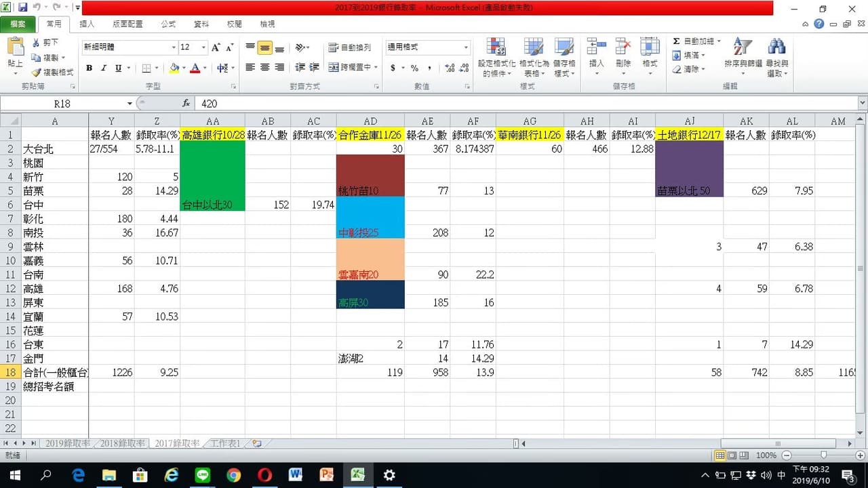Open Conditional Formatting (設定格式化的條件)
Viewport: 868px width, 488px height.
pyautogui.click(x=497, y=58)
